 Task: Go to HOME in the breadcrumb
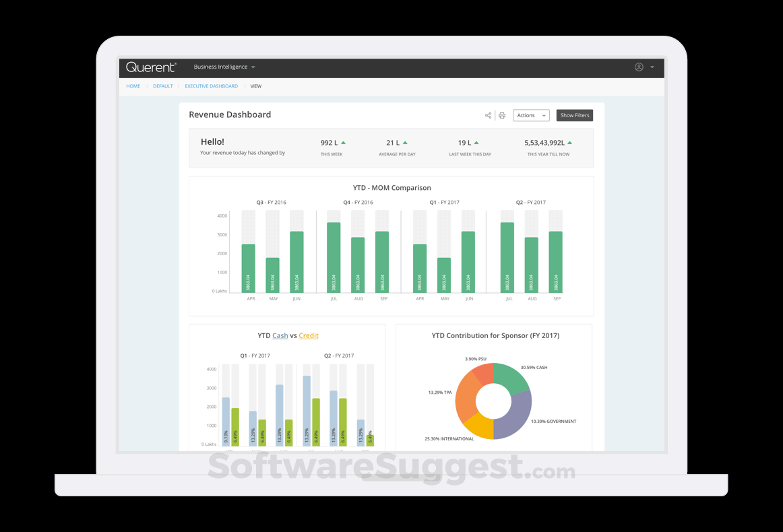[x=133, y=86]
